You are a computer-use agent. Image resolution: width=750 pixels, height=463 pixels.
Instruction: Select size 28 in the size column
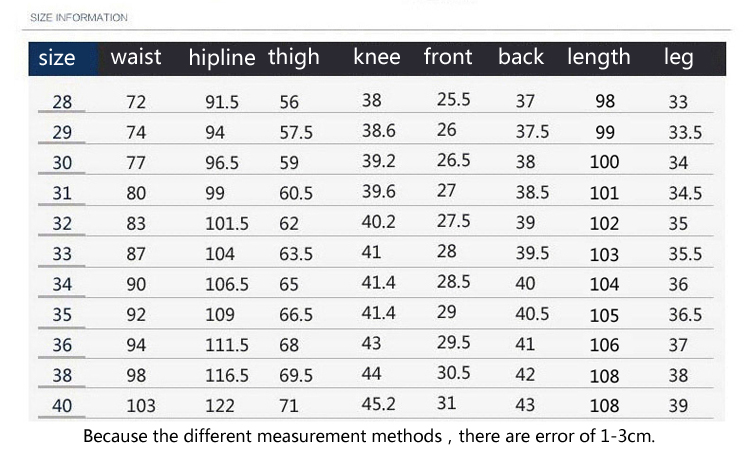pos(62,102)
